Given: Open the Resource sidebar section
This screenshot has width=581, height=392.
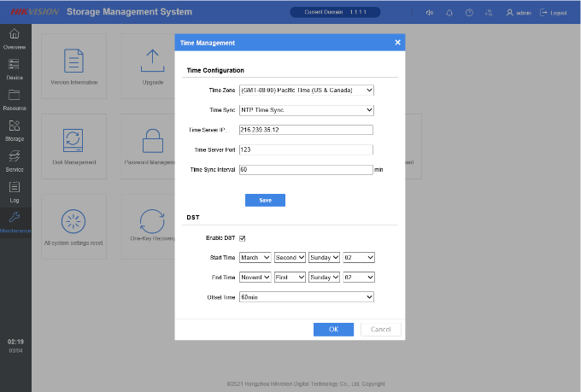Looking at the screenshot, I should 15,99.
